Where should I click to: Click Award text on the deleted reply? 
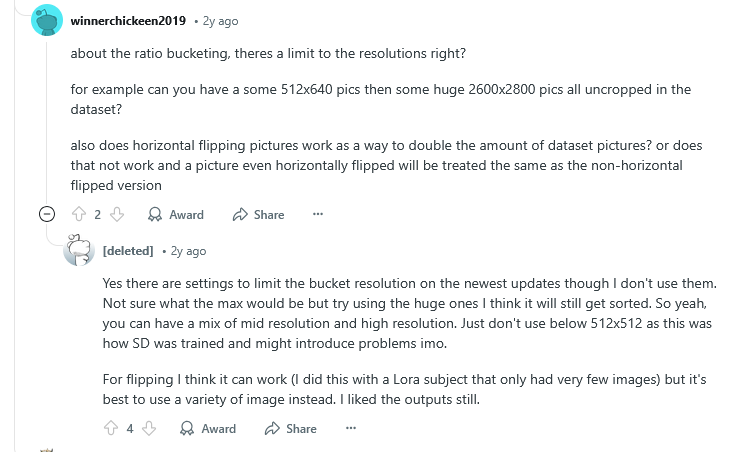click(219, 429)
